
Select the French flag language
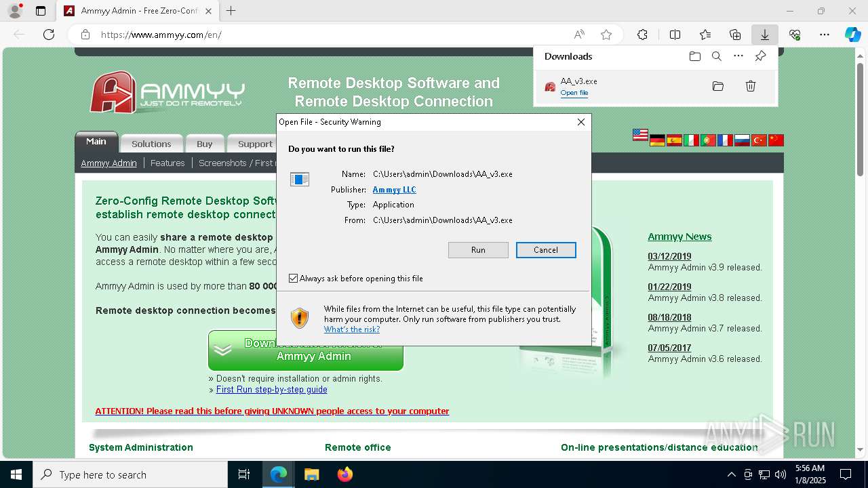725,140
